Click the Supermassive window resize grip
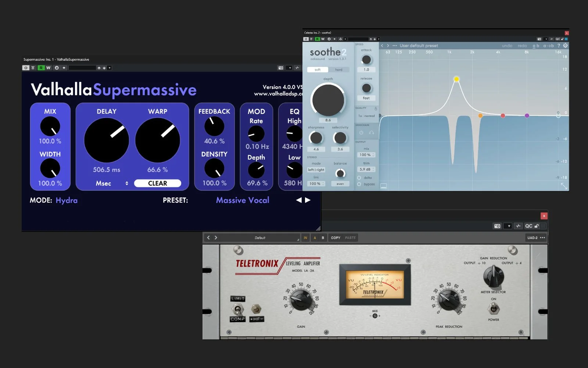The image size is (588, 368). coord(318,228)
